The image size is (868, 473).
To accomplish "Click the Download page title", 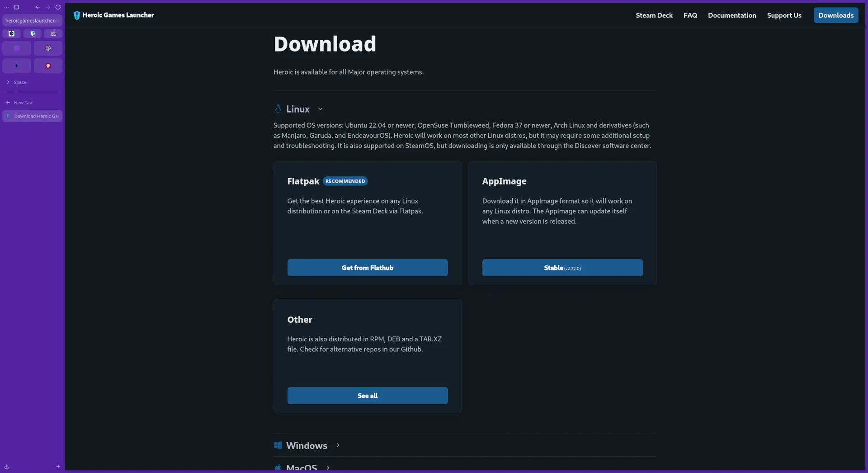I will (325, 44).
